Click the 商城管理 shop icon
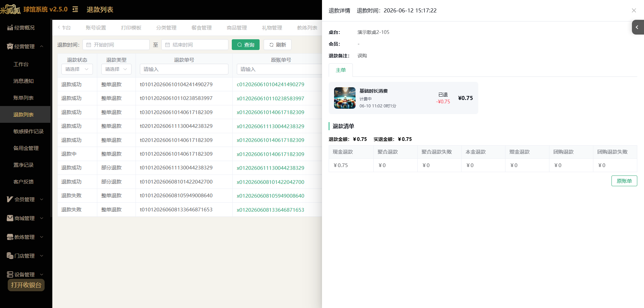This screenshot has height=308, width=644. 10,218
